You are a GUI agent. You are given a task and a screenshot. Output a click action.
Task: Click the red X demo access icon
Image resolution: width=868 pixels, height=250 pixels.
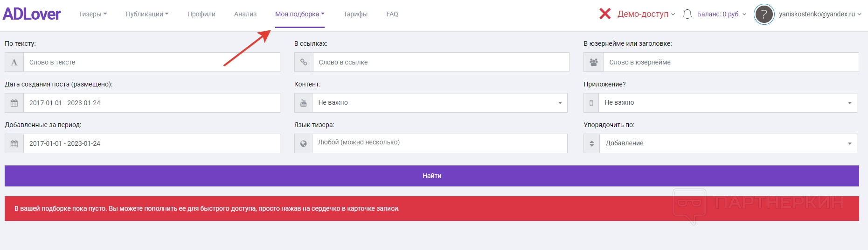pos(605,14)
